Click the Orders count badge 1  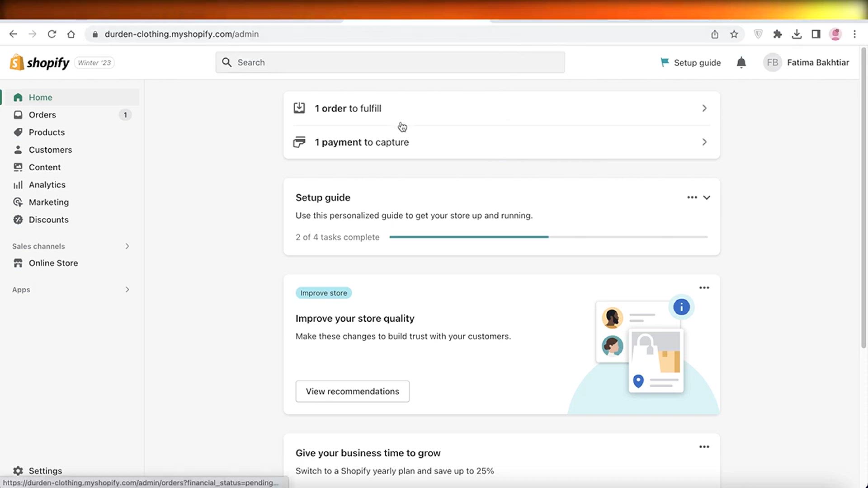(125, 115)
